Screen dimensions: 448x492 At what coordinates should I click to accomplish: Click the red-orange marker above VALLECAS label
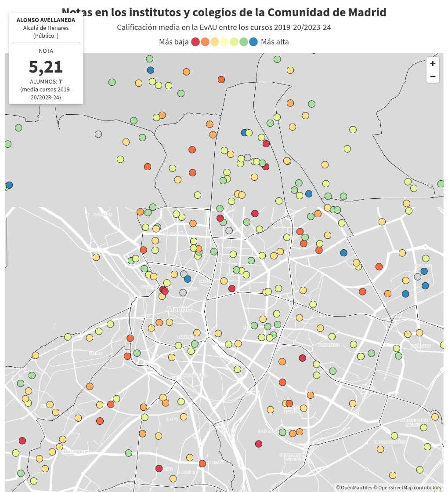(289, 403)
